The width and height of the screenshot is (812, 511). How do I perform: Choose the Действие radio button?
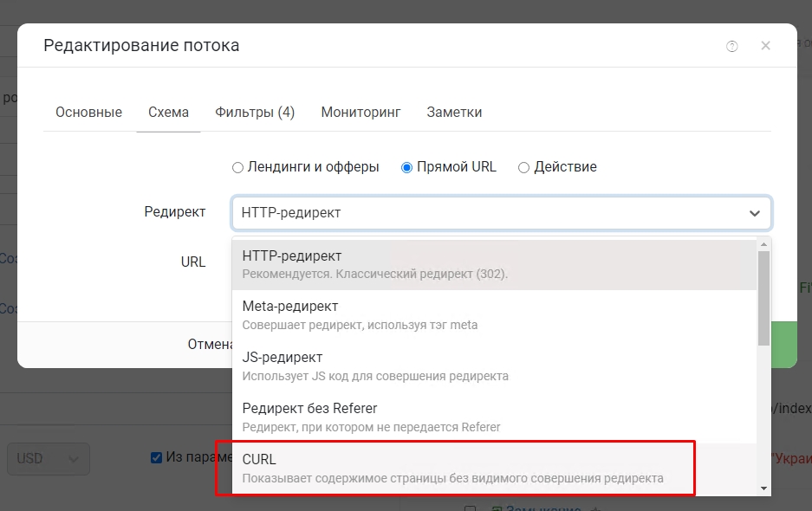(x=523, y=167)
